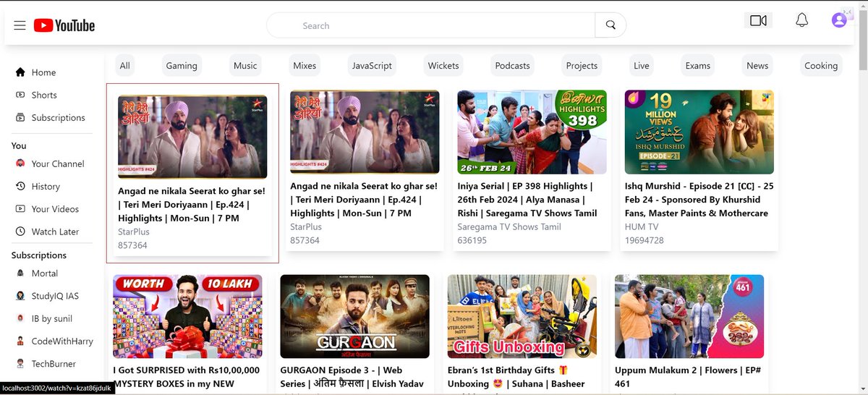Click title 'Iniya Serial | EP 398 Highlights'
This screenshot has width=868, height=395.
pyautogui.click(x=527, y=200)
